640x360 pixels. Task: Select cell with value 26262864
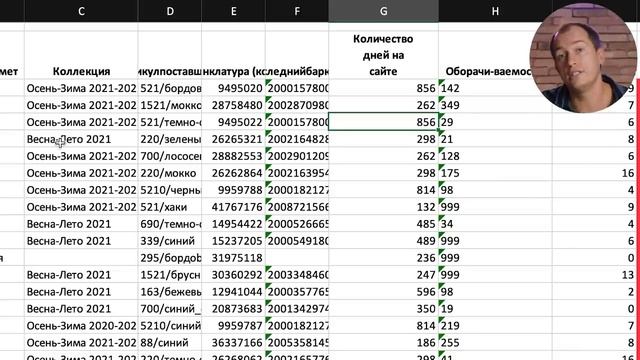coord(233,173)
